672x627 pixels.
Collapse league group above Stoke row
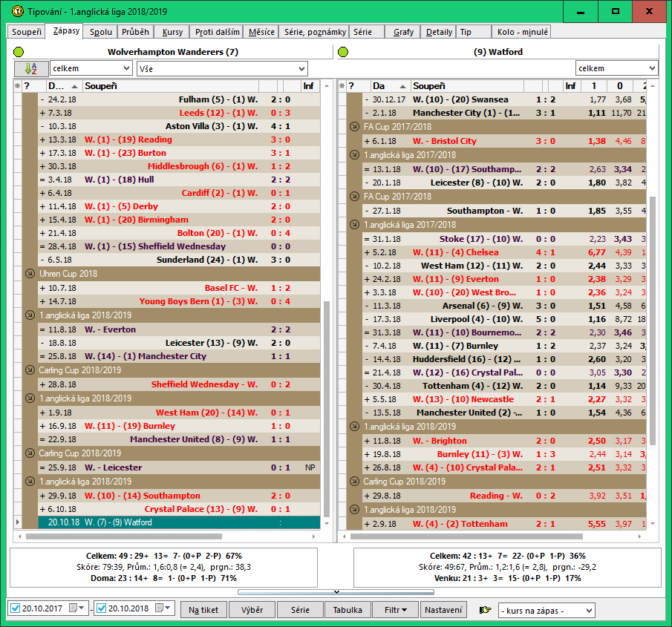pyautogui.click(x=354, y=224)
